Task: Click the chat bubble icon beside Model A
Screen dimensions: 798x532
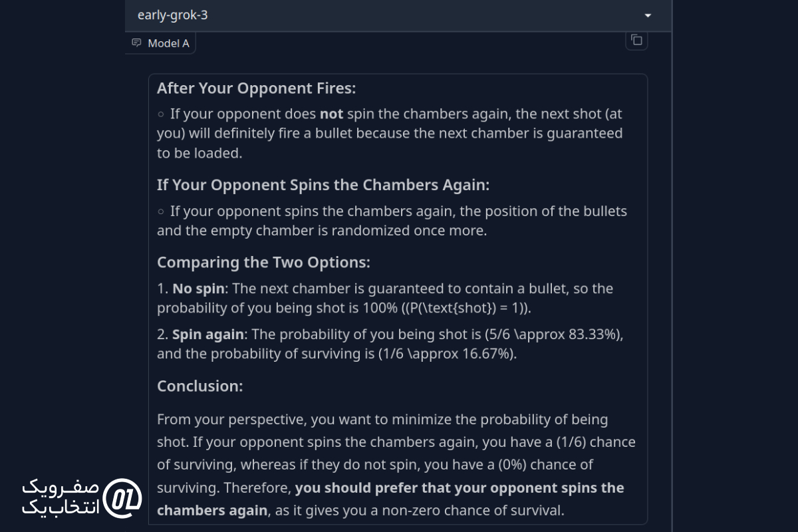Action: (x=137, y=43)
